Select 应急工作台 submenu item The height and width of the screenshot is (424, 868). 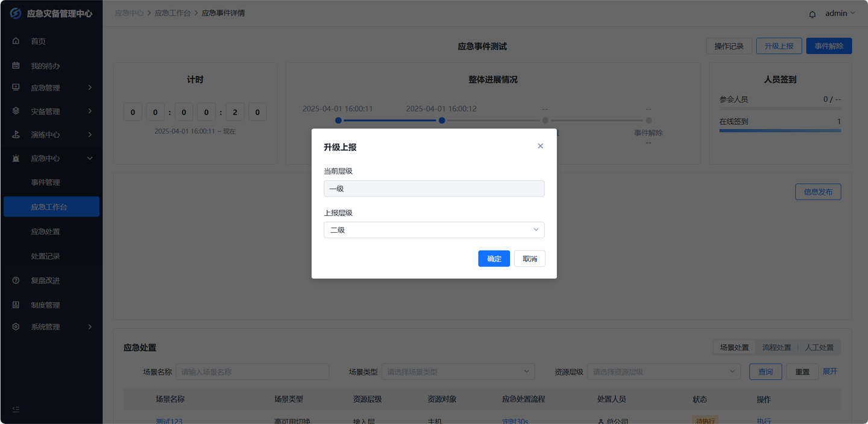coord(51,207)
